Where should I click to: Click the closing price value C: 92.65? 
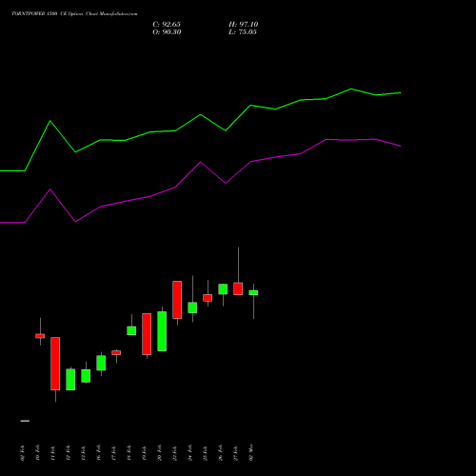pos(167,25)
